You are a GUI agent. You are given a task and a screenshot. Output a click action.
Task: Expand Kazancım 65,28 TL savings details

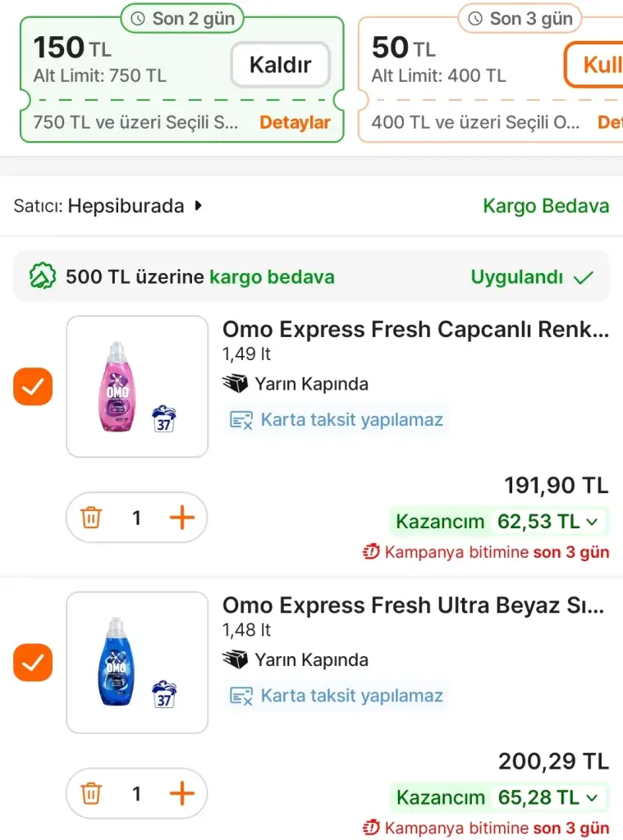[500, 797]
